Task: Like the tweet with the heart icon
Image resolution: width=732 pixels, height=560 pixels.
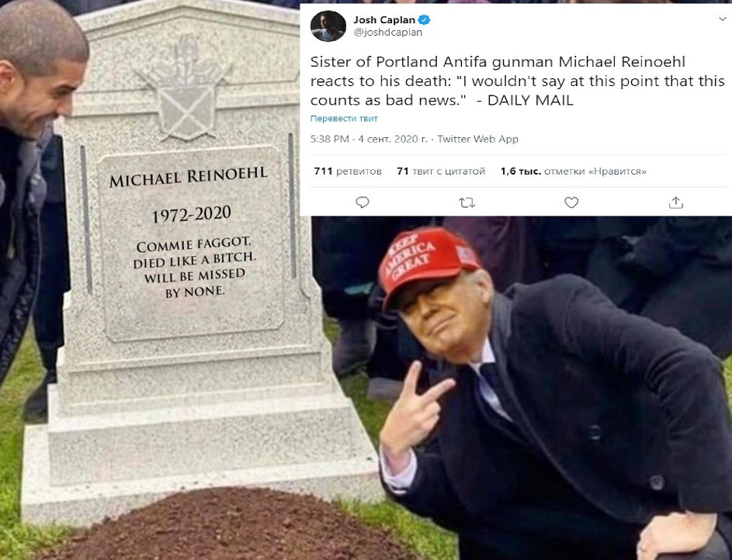Action: click(x=571, y=202)
